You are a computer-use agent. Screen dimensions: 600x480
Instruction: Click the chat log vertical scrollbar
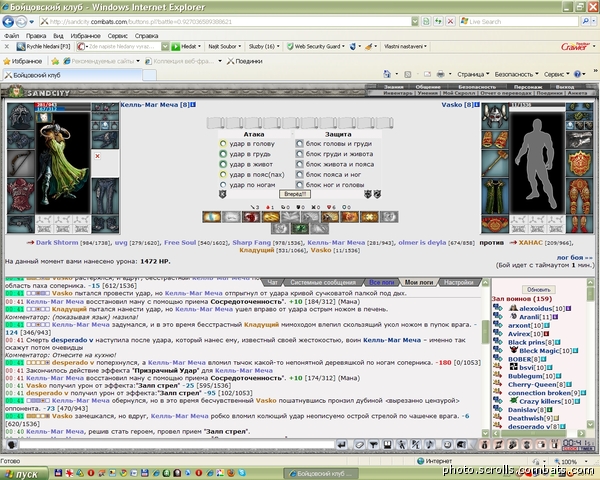click(x=486, y=358)
